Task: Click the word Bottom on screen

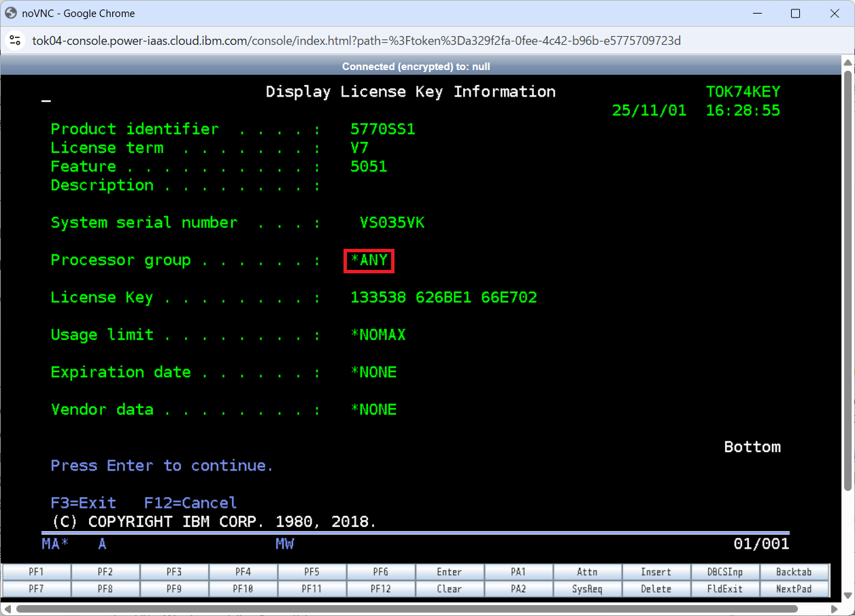Action: 752,447
